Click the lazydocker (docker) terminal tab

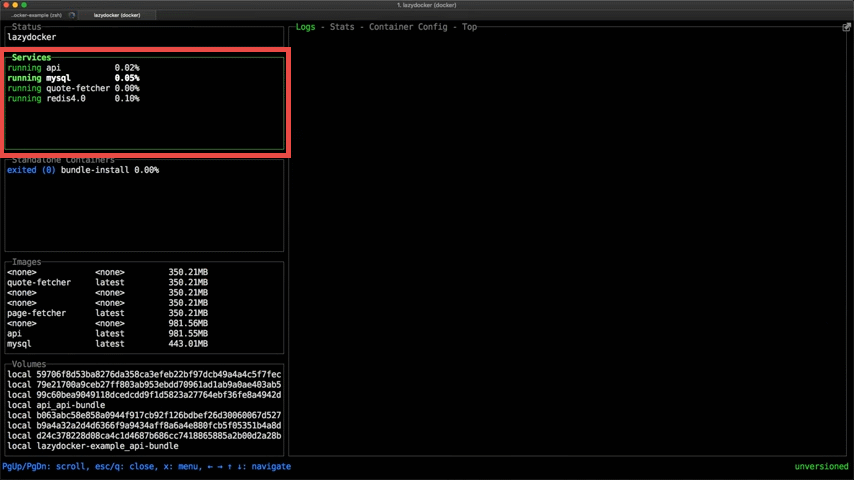117,15
